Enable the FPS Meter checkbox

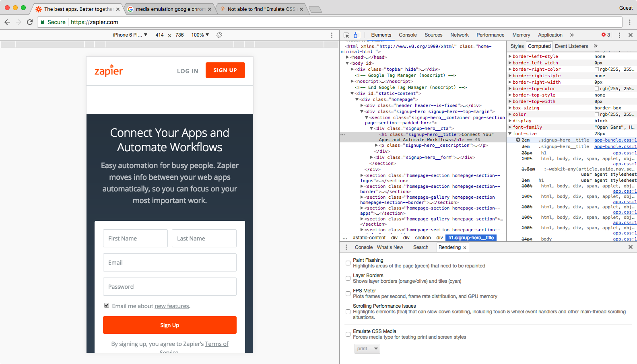coord(348,294)
